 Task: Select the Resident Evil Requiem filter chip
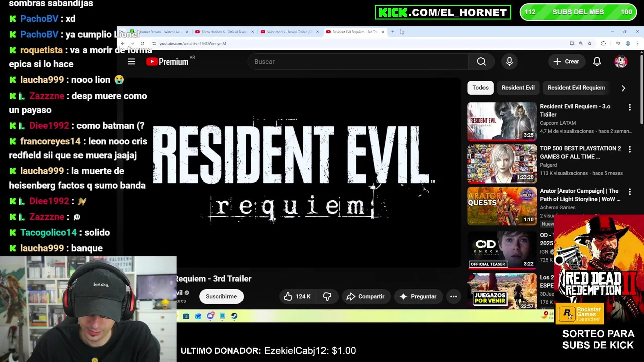pyautogui.click(x=576, y=88)
